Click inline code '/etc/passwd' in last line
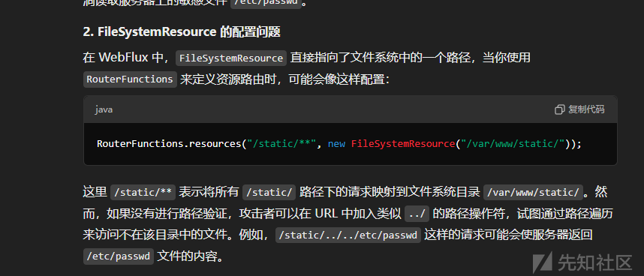The width and height of the screenshot is (644, 276). (119, 256)
